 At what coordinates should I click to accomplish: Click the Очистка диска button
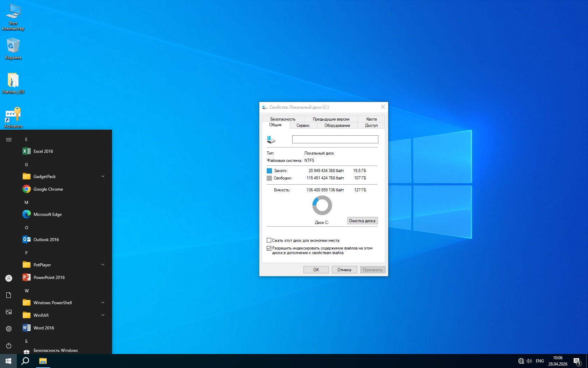pyautogui.click(x=362, y=221)
